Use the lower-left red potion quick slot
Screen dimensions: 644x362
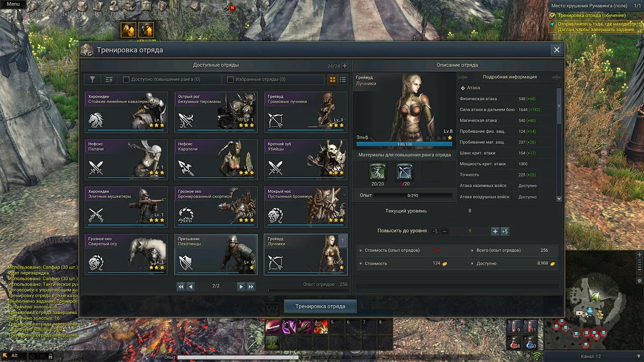514,342
